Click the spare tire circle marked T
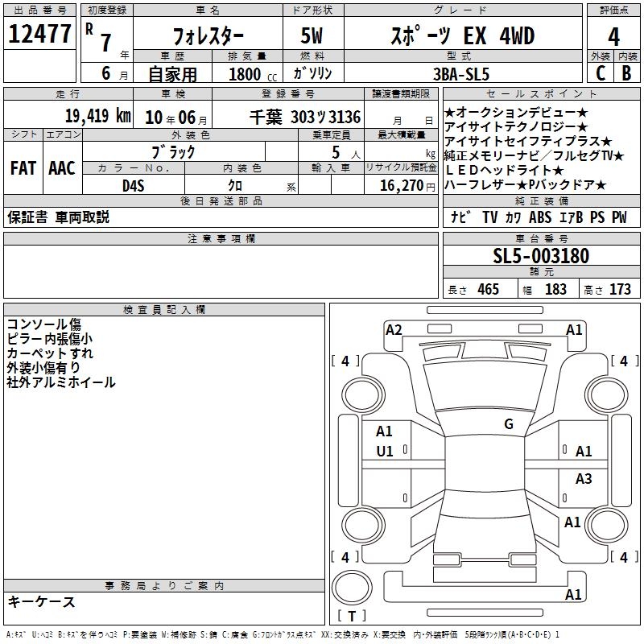Screen dimensions: 644x644 pos(352,588)
